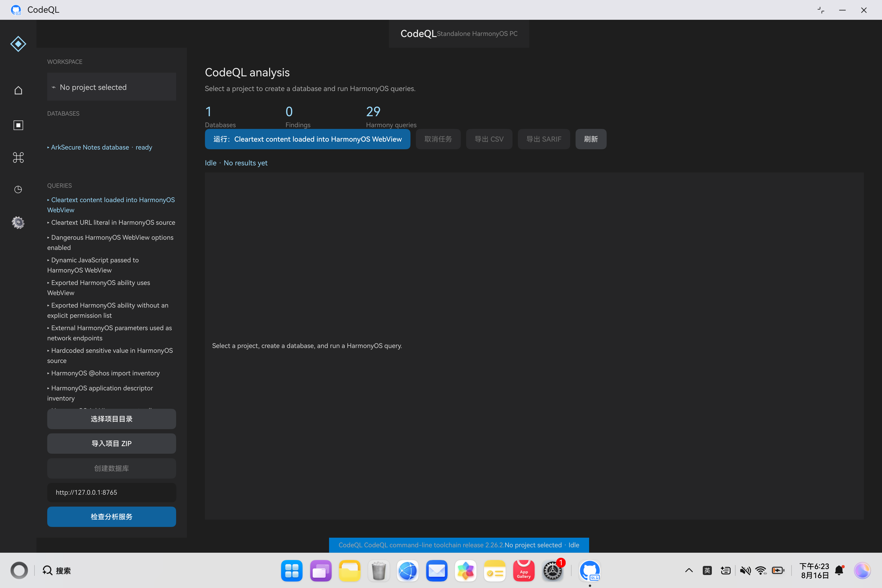Select query External parameters used as network endpoints
Screen dimensions: 882x588
tap(111, 333)
